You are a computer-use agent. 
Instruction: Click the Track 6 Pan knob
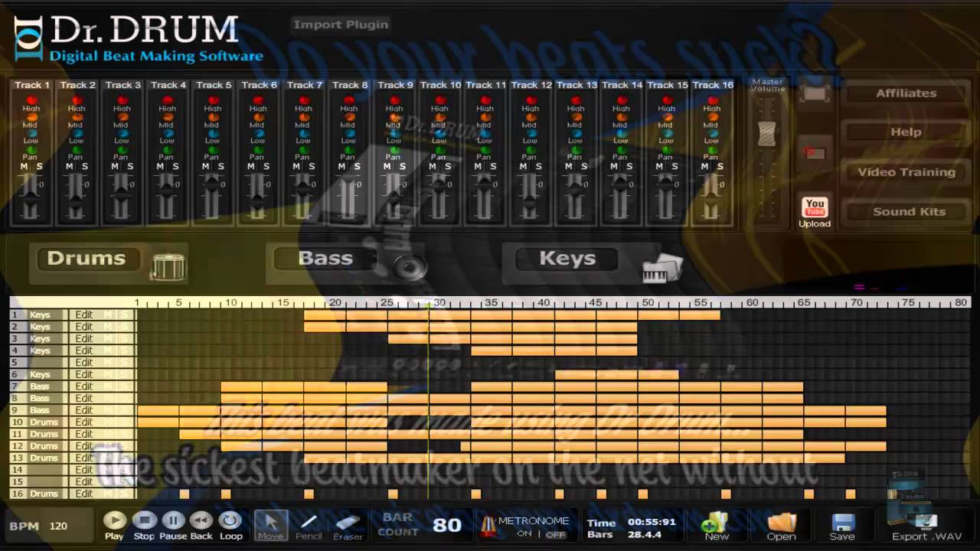258,150
